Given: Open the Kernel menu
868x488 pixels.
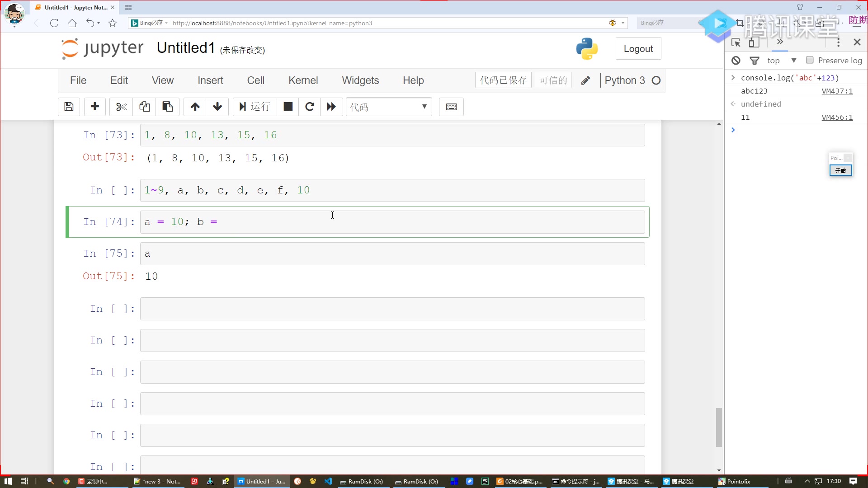Looking at the screenshot, I should (x=303, y=80).
